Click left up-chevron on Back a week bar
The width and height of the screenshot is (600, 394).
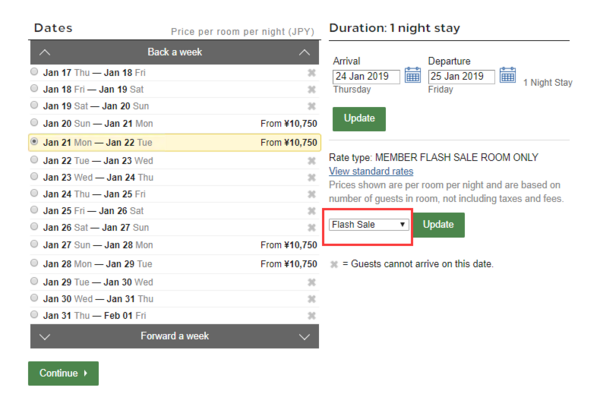[45, 52]
